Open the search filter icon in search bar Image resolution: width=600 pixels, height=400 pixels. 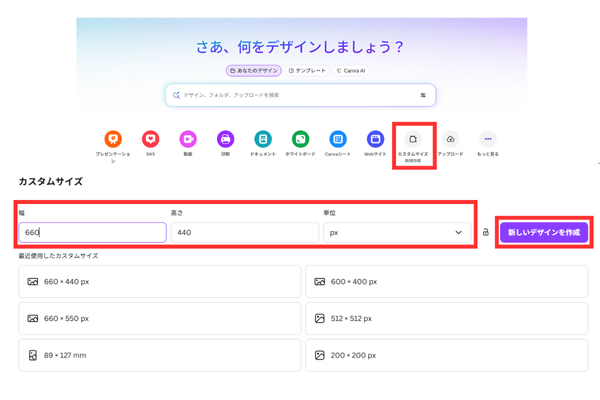coord(423,95)
